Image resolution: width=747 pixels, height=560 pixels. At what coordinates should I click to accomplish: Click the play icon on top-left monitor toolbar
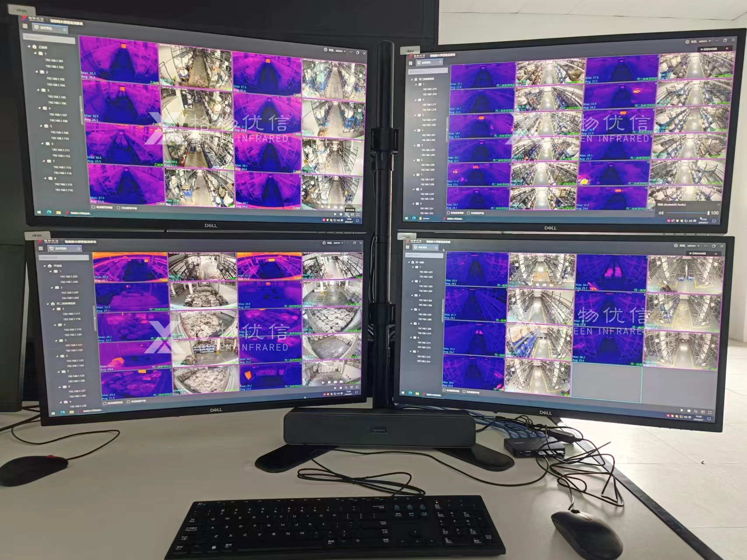click(x=336, y=214)
